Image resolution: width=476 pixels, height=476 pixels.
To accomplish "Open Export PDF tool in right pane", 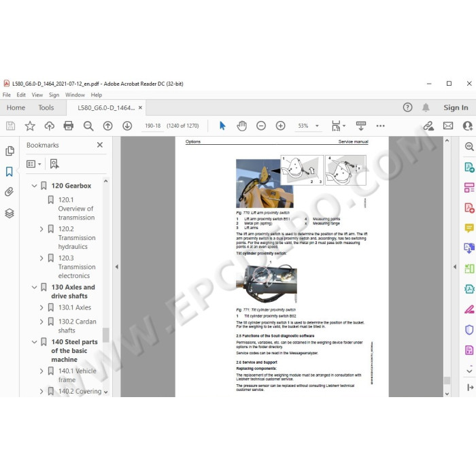I will pos(469,167).
